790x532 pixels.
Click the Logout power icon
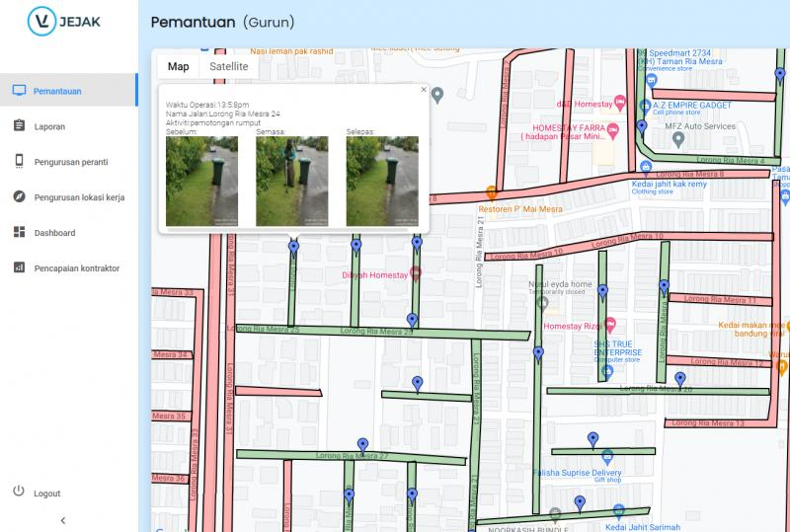tap(18, 493)
